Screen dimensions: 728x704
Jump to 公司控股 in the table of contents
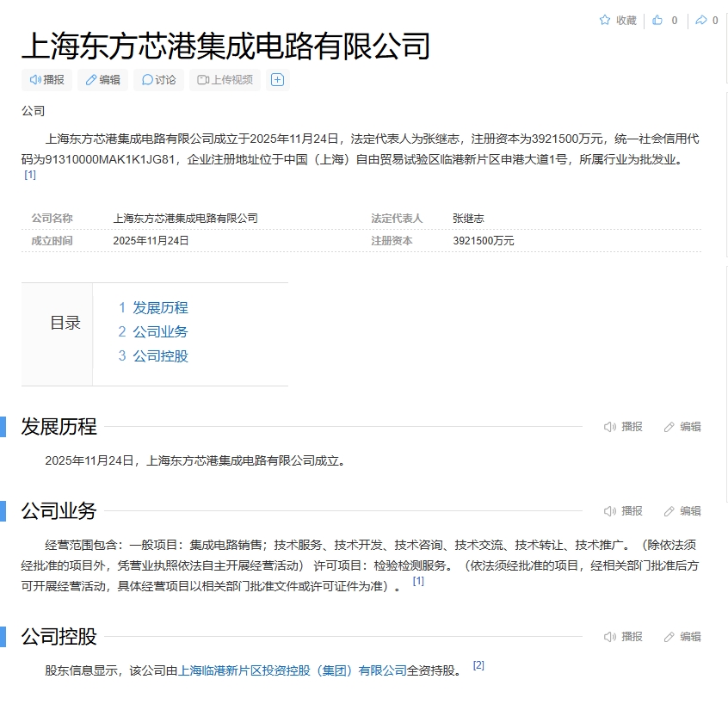[159, 356]
